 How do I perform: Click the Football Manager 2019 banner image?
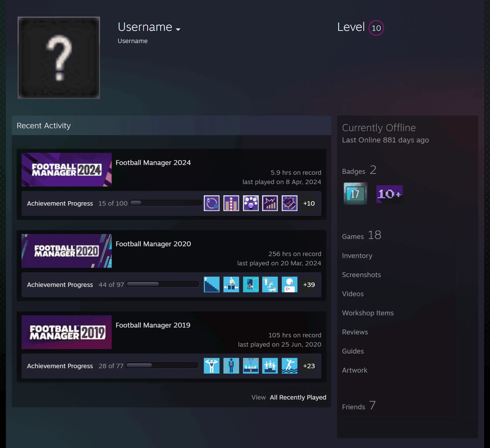point(67,332)
